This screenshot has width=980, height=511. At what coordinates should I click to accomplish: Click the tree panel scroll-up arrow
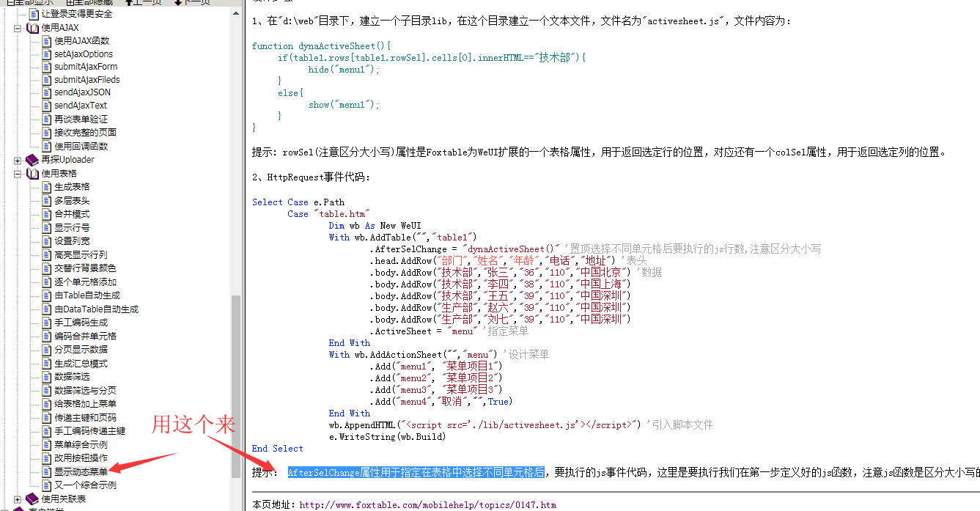(x=236, y=12)
